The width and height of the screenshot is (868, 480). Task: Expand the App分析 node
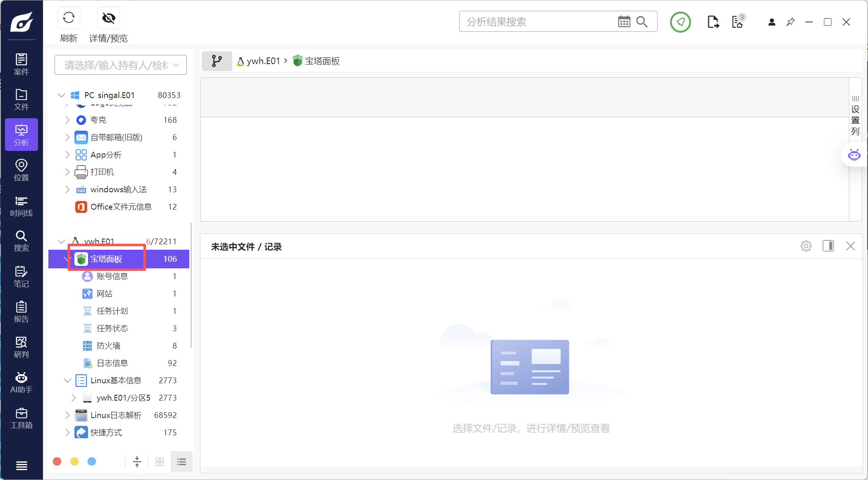67,155
